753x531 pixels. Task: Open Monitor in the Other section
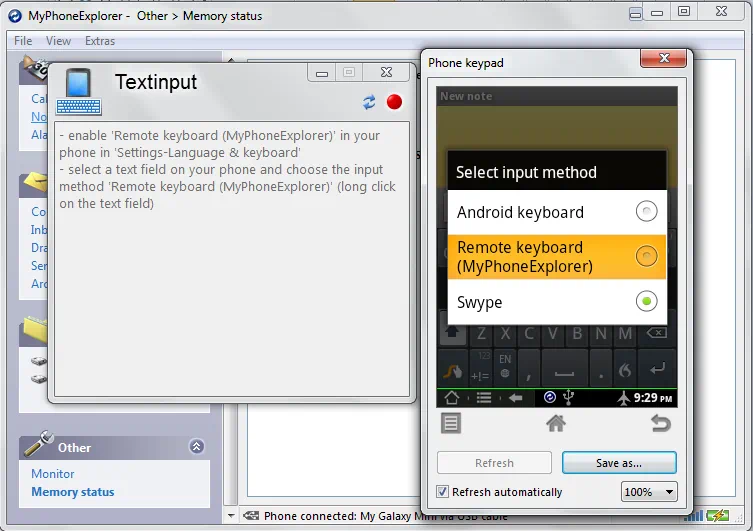[53, 474]
